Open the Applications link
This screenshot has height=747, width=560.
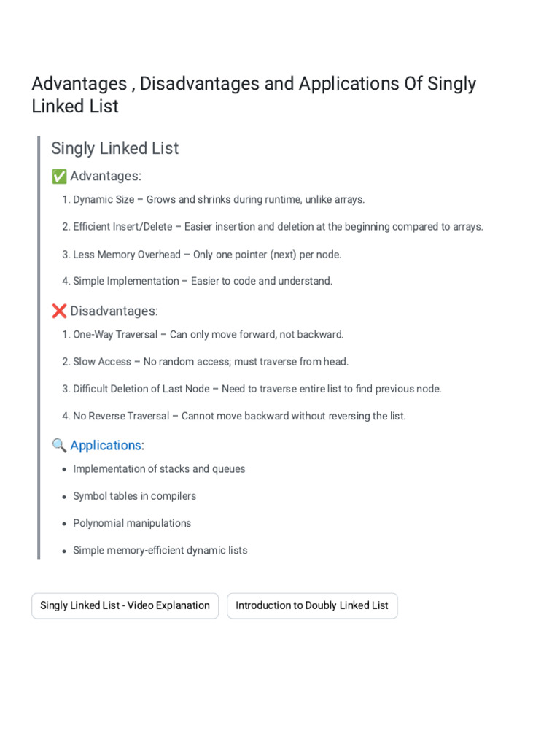point(106,446)
